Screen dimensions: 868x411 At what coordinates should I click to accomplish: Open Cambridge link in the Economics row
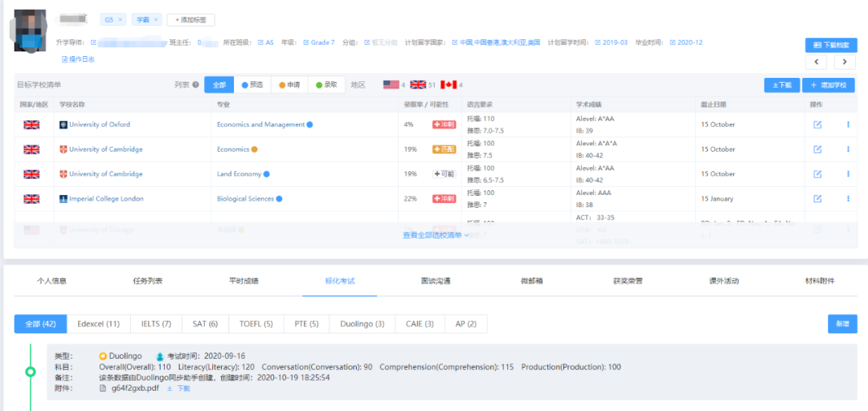pos(106,149)
